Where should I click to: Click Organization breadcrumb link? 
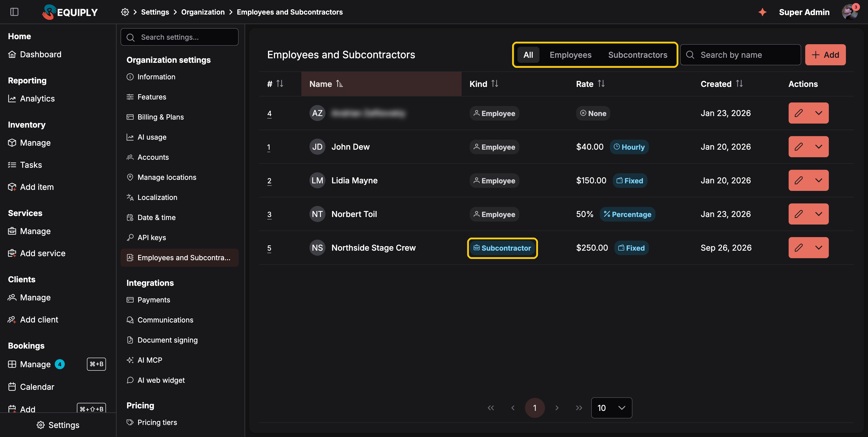pos(203,12)
